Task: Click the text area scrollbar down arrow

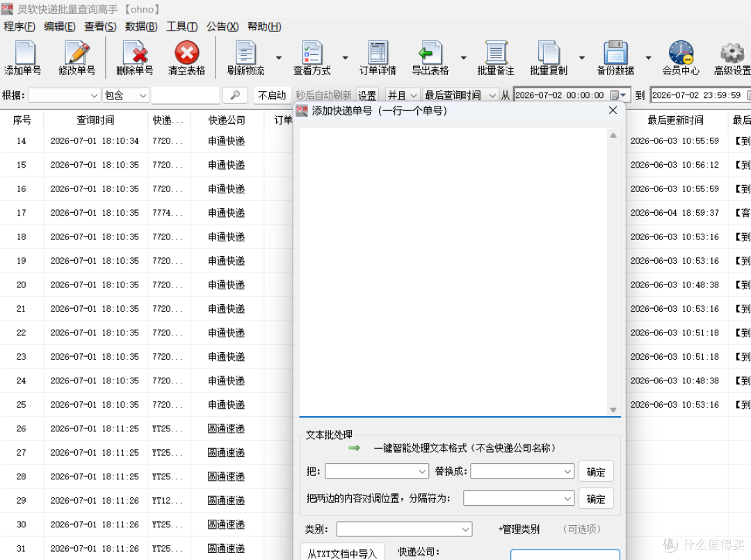Action: click(613, 410)
